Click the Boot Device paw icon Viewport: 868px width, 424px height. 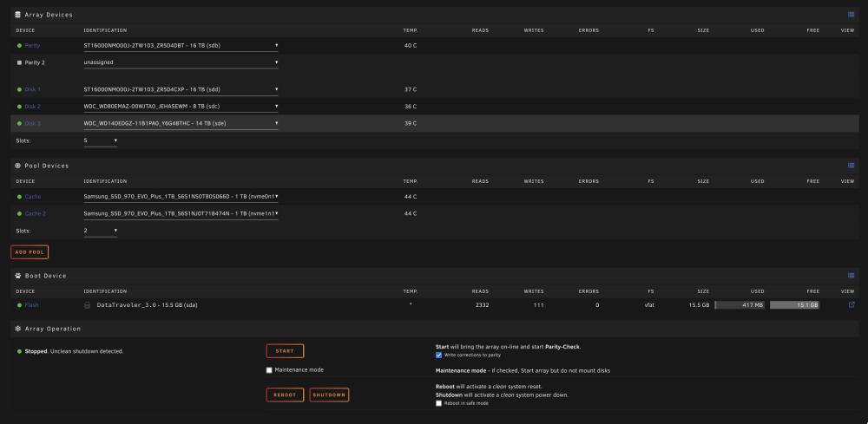click(x=17, y=275)
